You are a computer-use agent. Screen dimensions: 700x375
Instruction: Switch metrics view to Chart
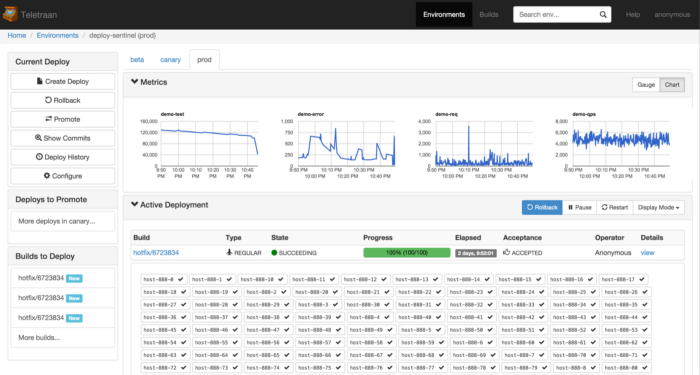[672, 85]
